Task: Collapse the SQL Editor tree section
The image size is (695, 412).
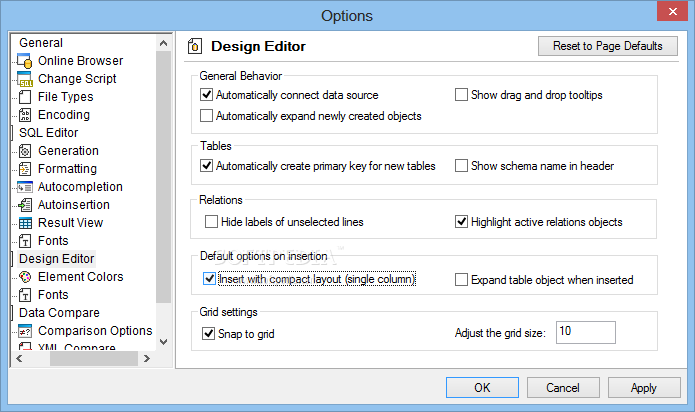Action: tap(12, 133)
